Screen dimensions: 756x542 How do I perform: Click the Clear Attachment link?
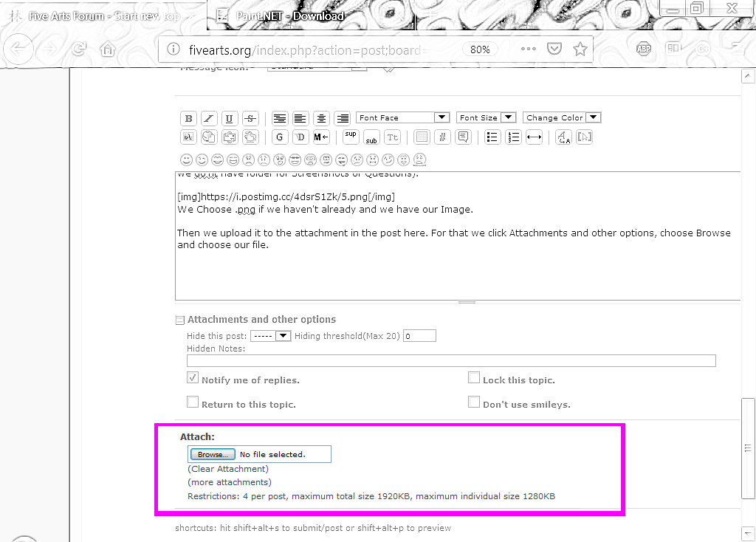tap(228, 469)
